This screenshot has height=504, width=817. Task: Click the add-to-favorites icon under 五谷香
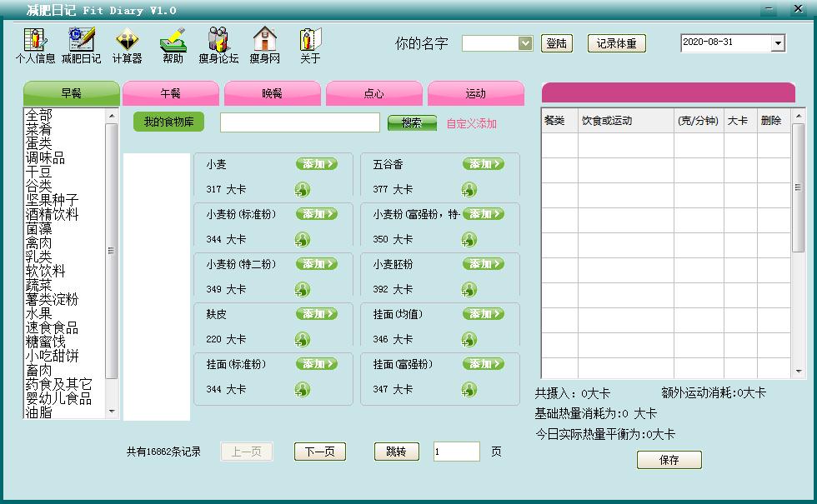coord(469,189)
